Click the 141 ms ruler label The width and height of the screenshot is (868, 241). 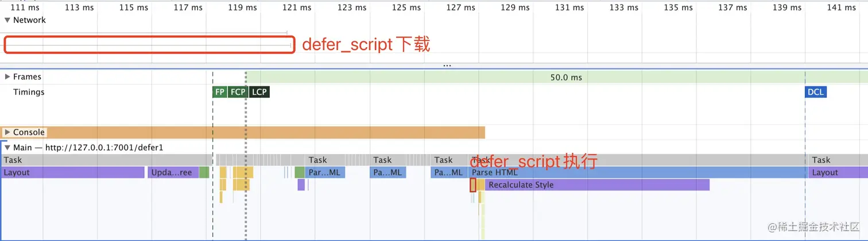tap(842, 7)
